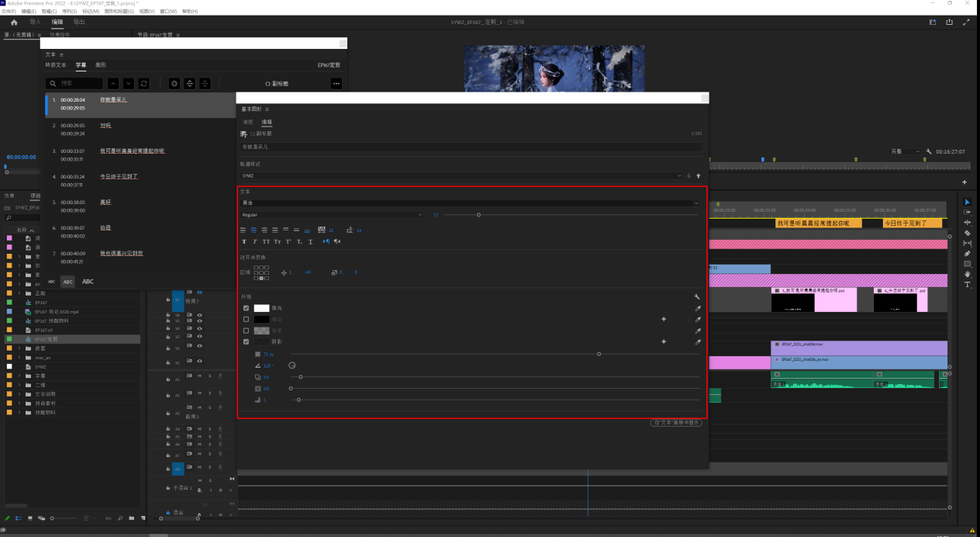This screenshot has width=980, height=537.
Task: Open the three-dots caption options button
Action: click(x=336, y=83)
